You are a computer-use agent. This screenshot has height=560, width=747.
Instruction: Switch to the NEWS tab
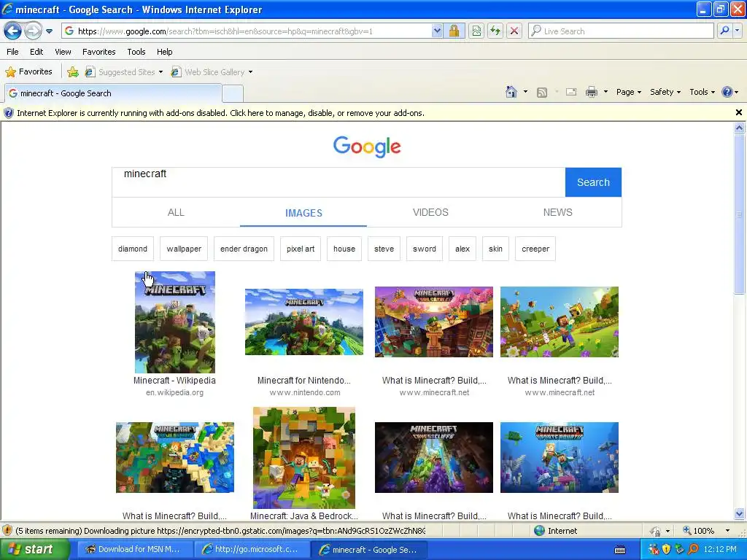tap(557, 212)
